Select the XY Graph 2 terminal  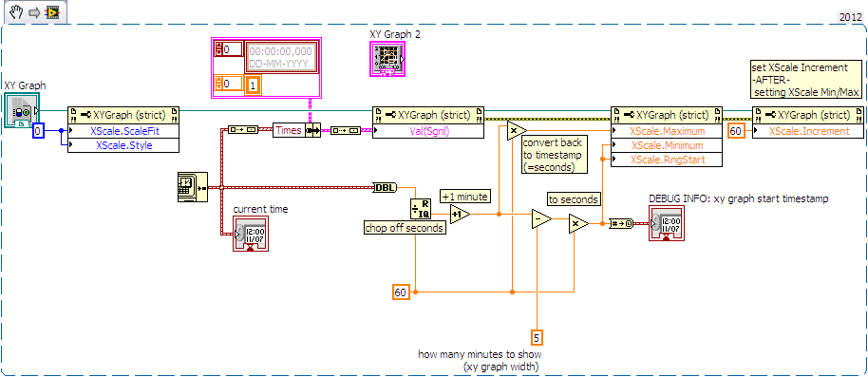[x=387, y=59]
